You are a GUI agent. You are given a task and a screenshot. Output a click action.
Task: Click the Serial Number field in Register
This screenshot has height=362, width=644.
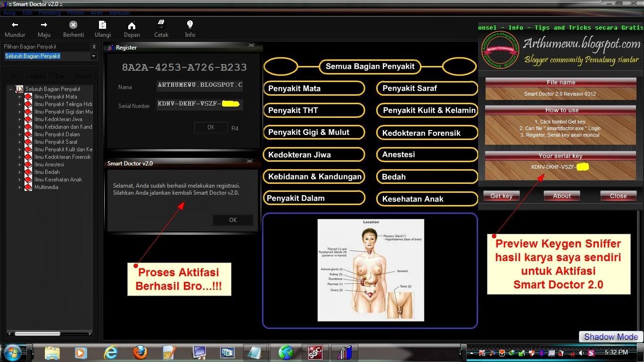[x=200, y=104]
